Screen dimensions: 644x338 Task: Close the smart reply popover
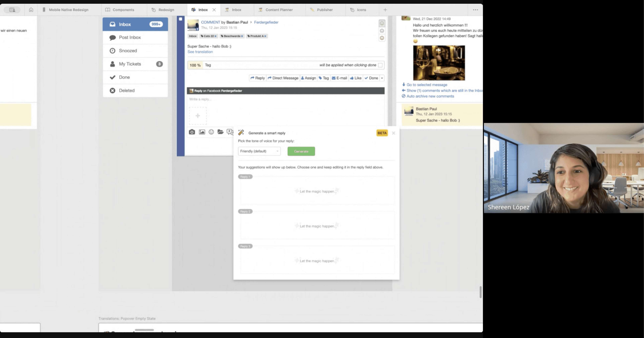(x=394, y=133)
